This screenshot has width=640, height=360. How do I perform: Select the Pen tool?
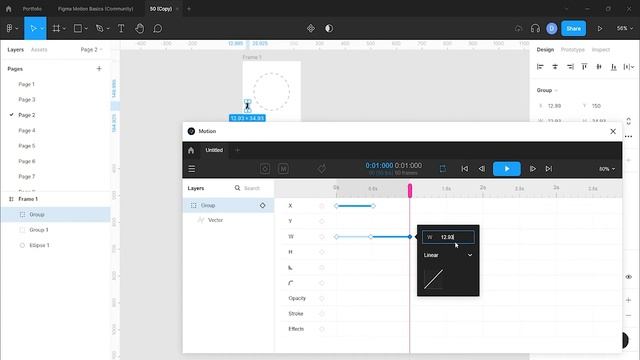coord(99,28)
